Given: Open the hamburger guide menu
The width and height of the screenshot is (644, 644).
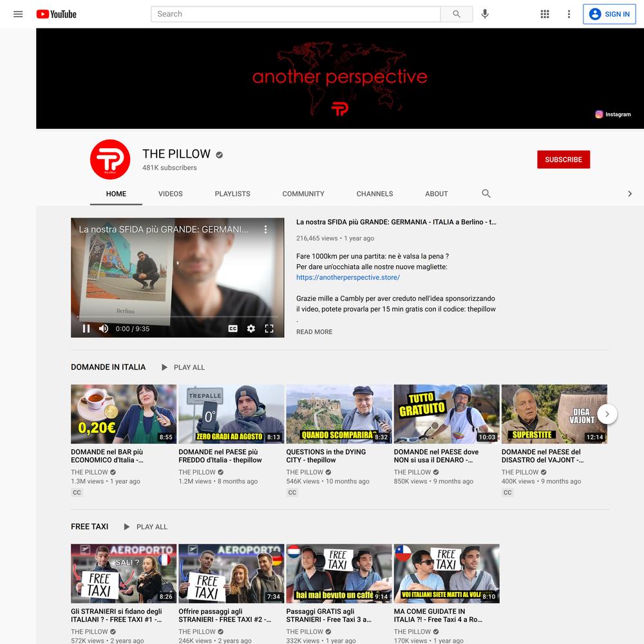Looking at the screenshot, I should pos(18,14).
